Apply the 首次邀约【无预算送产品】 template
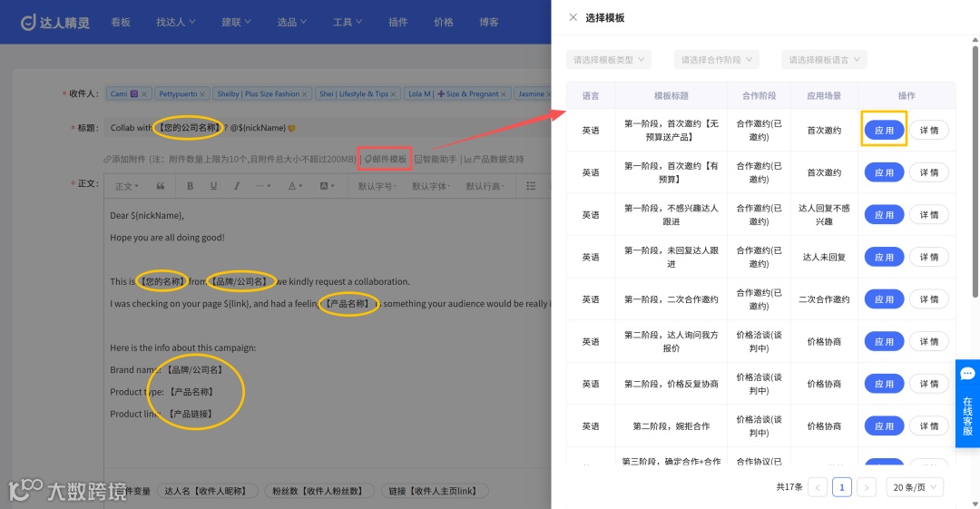This screenshot has width=980, height=509. tap(884, 130)
